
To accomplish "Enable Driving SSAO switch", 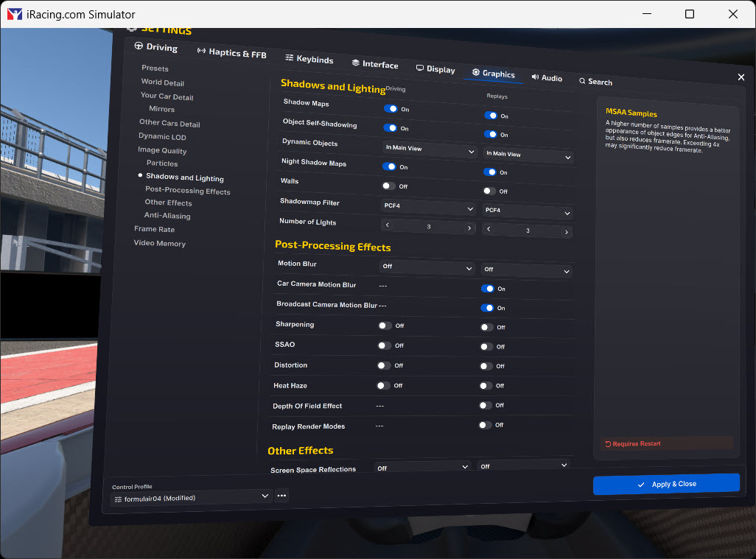I will 385,345.
